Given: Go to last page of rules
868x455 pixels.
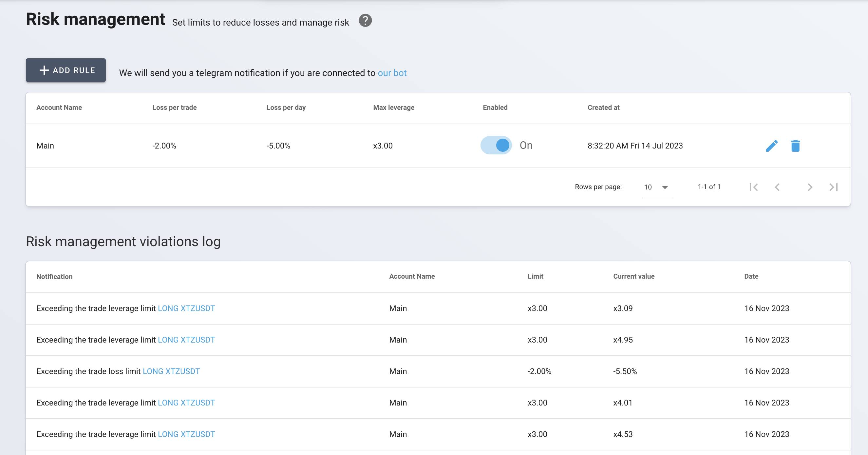Looking at the screenshot, I should point(833,187).
